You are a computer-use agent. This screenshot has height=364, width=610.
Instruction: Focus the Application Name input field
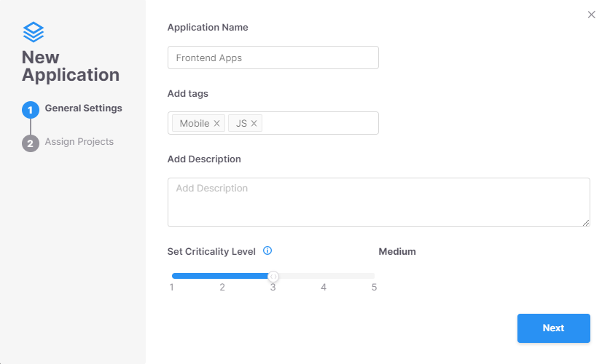(x=273, y=58)
